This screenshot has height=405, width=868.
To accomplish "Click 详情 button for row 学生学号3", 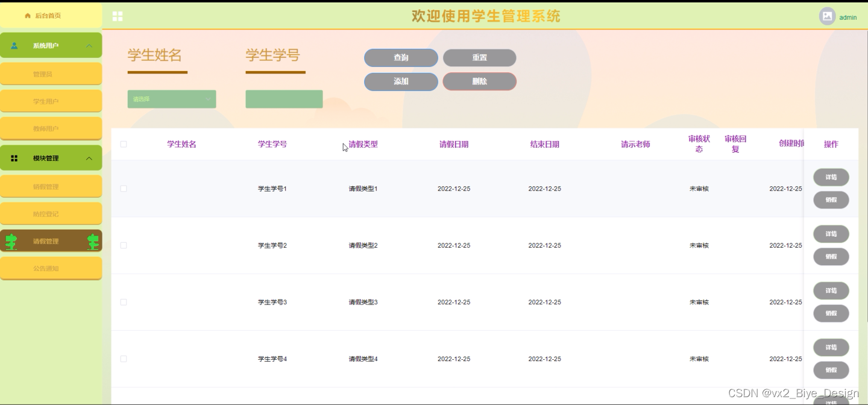I will click(831, 290).
